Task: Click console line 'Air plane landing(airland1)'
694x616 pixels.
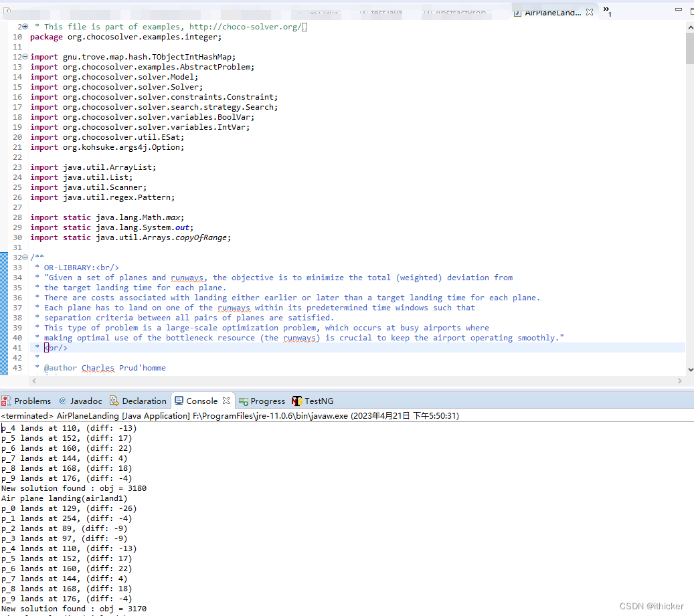Action: tap(64, 498)
